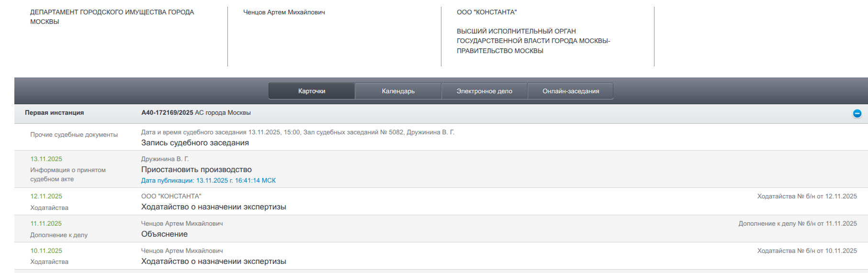
Task: Switch to the Календарь tab
Action: [398, 91]
